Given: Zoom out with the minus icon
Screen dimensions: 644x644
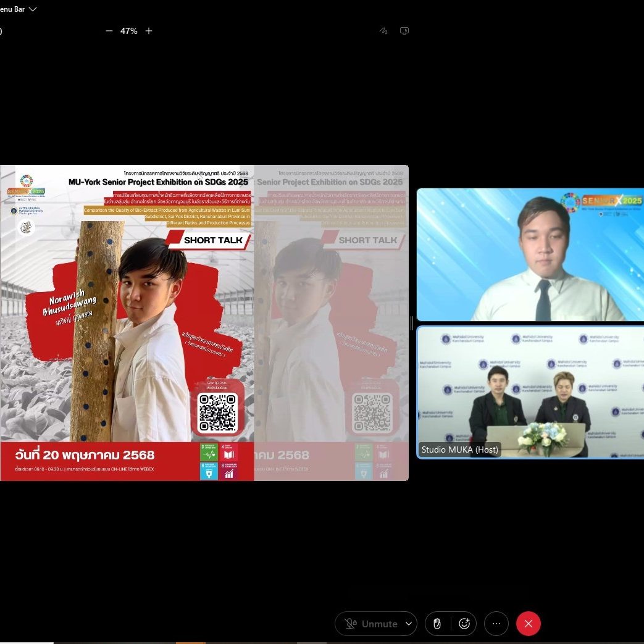Looking at the screenshot, I should coord(109,31).
